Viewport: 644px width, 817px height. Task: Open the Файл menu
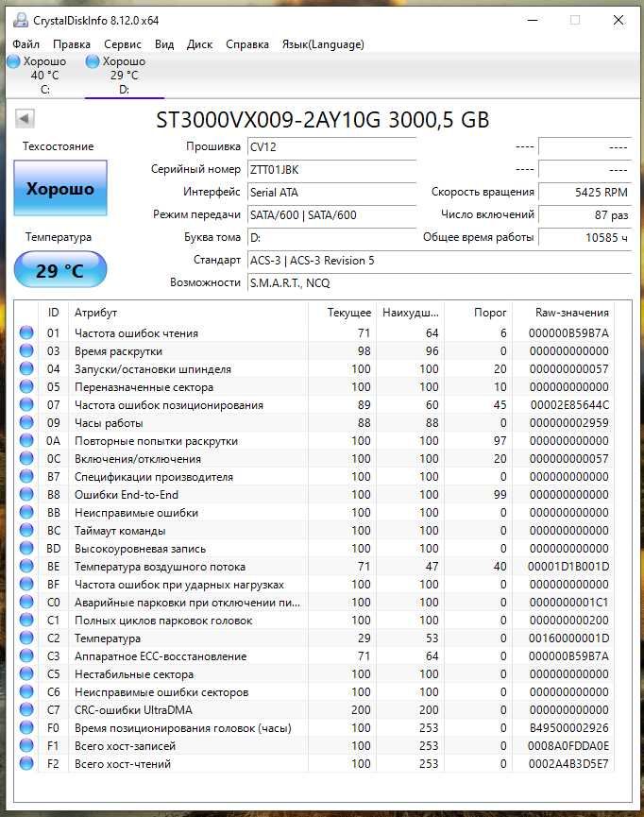[26, 44]
